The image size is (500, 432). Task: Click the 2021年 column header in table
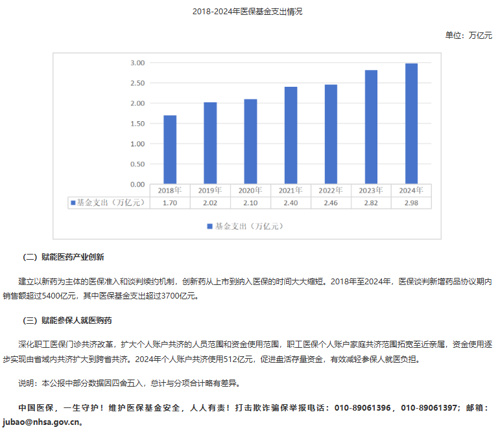point(291,190)
